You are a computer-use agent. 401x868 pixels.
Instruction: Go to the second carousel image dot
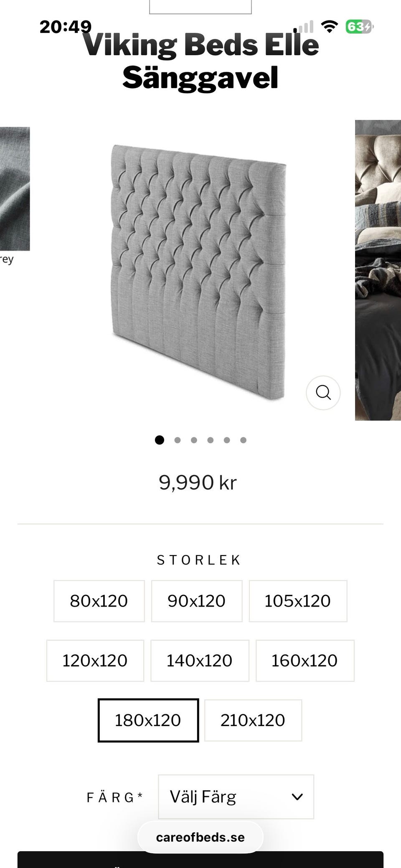178,440
